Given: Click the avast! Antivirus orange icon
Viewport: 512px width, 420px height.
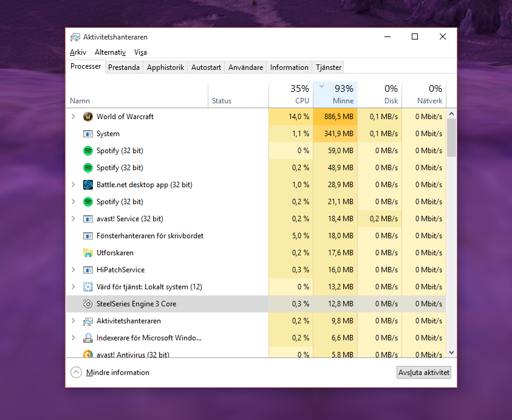Looking at the screenshot, I should (88, 354).
